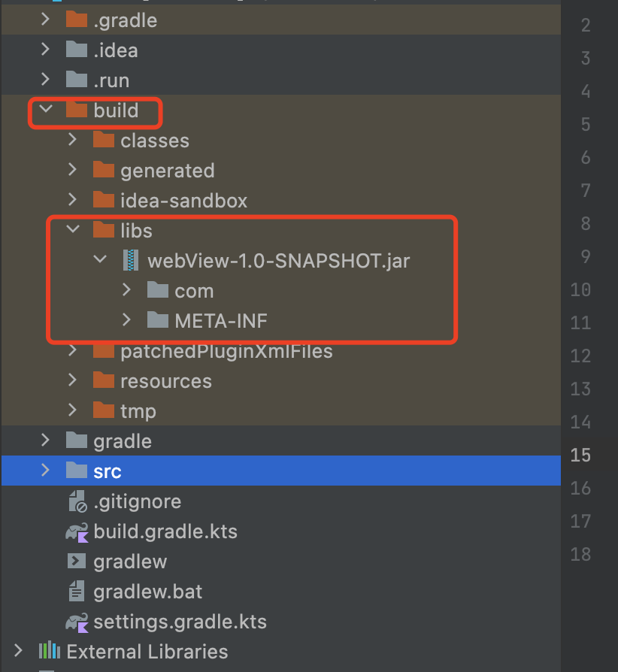Click the gradlew.bat text file icon
This screenshot has width=618, height=672.
click(77, 592)
